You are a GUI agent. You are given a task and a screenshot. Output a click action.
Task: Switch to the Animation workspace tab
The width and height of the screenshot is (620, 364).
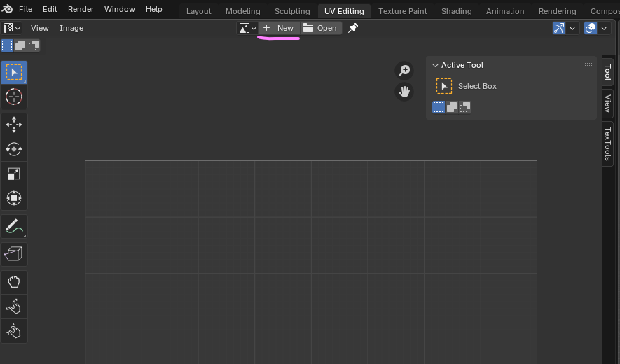505,11
